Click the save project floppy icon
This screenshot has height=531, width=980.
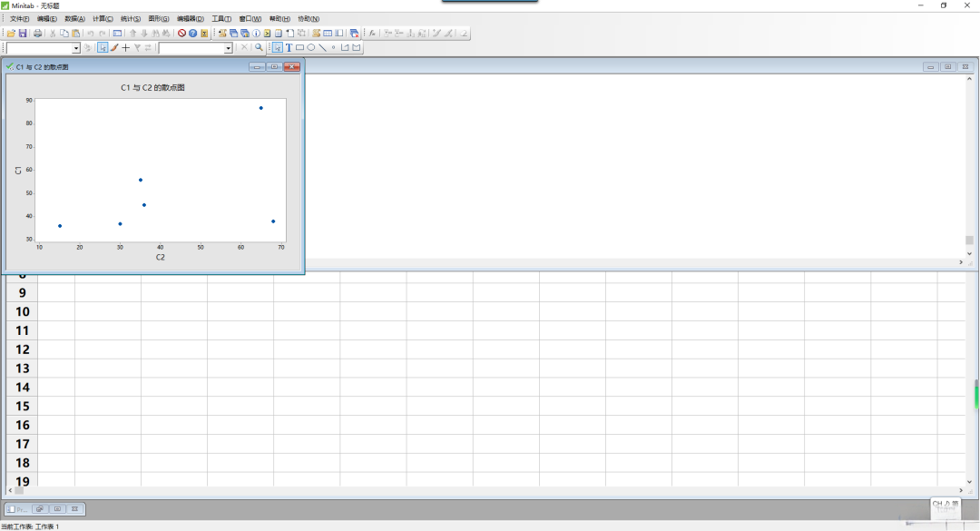click(23, 34)
